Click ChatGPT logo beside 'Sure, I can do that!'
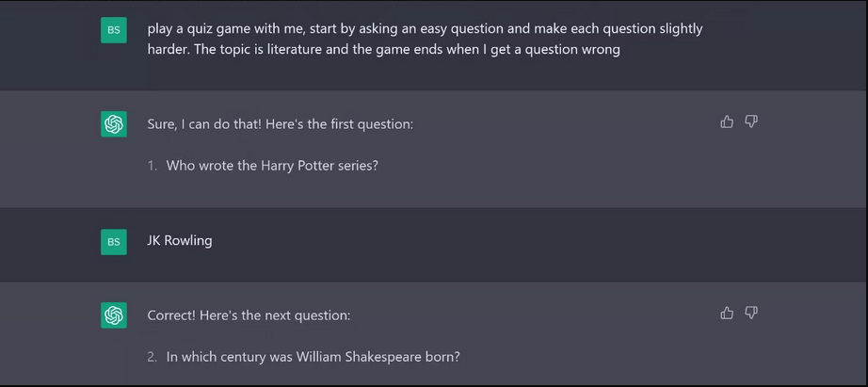This screenshot has width=868, height=387. (x=114, y=124)
